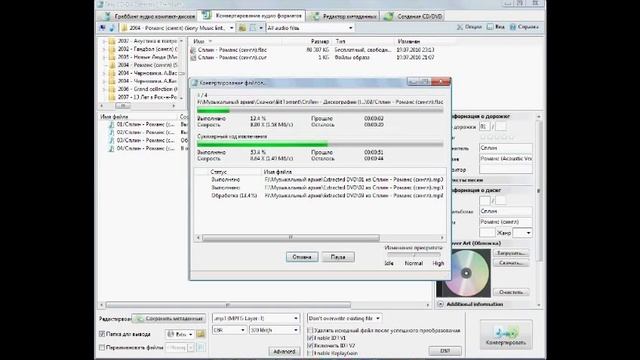Click the music note icon beside path box
The width and height of the screenshot is (640, 360).
[x=111, y=28]
